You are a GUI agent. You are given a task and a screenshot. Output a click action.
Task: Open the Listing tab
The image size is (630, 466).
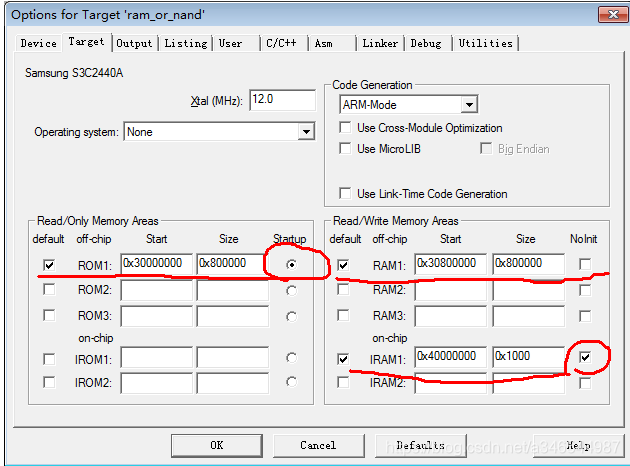click(186, 43)
